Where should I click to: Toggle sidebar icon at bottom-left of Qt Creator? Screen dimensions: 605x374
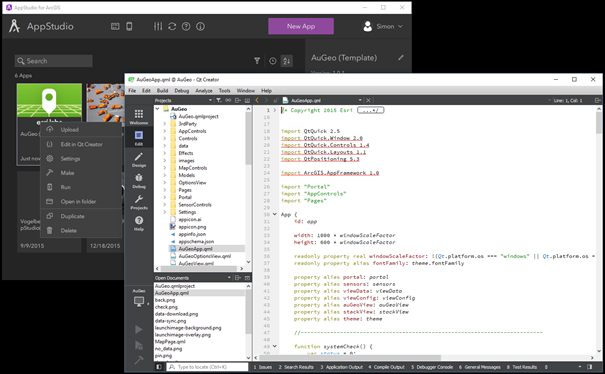tap(159, 367)
